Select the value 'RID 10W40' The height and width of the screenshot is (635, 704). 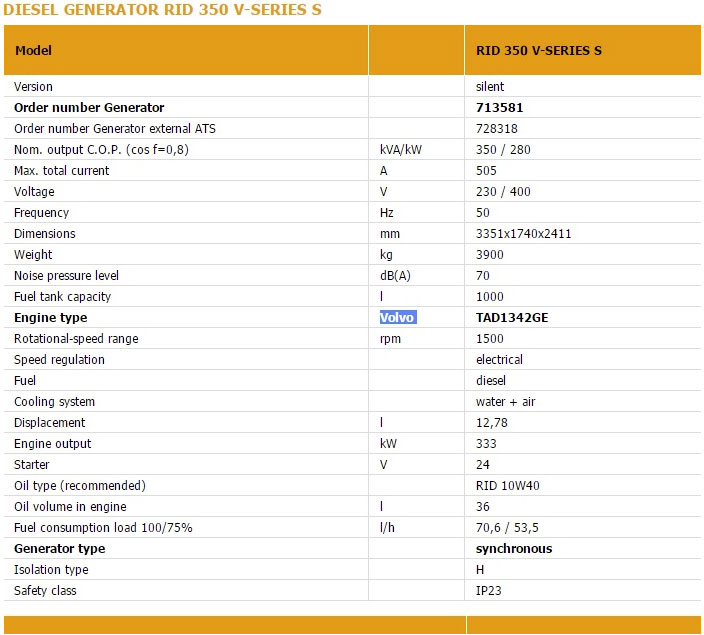(x=508, y=486)
